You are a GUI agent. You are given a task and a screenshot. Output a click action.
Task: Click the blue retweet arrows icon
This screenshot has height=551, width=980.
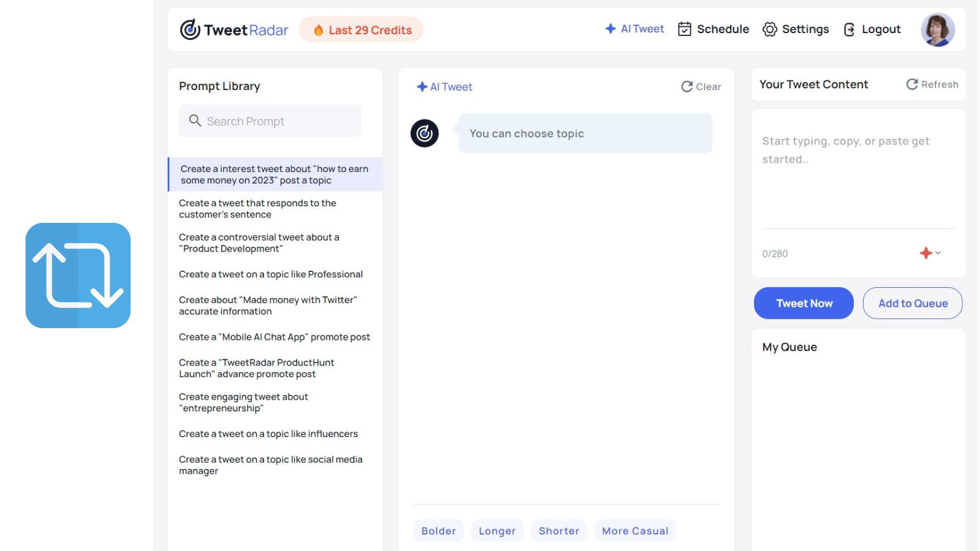click(78, 275)
